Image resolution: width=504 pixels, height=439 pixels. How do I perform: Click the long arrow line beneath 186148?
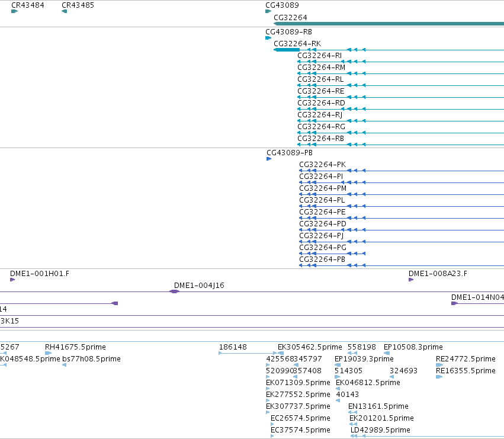tap(248, 353)
